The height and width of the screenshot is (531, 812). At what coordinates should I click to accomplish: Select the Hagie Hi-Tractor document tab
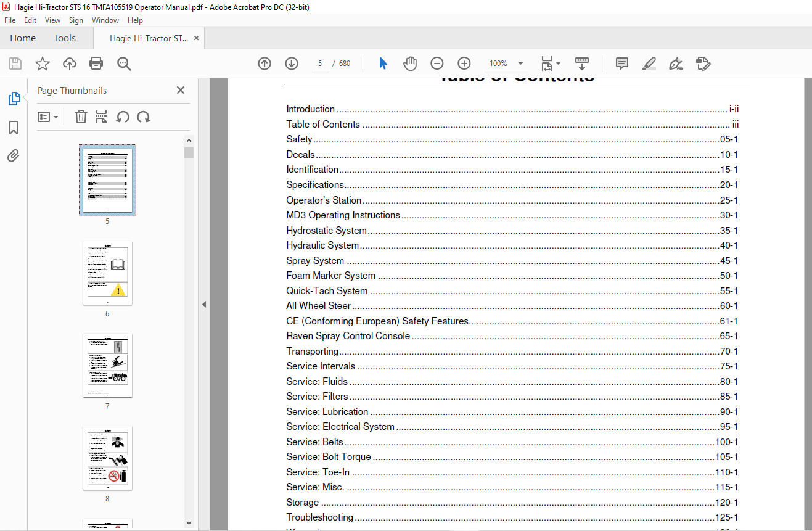(149, 38)
